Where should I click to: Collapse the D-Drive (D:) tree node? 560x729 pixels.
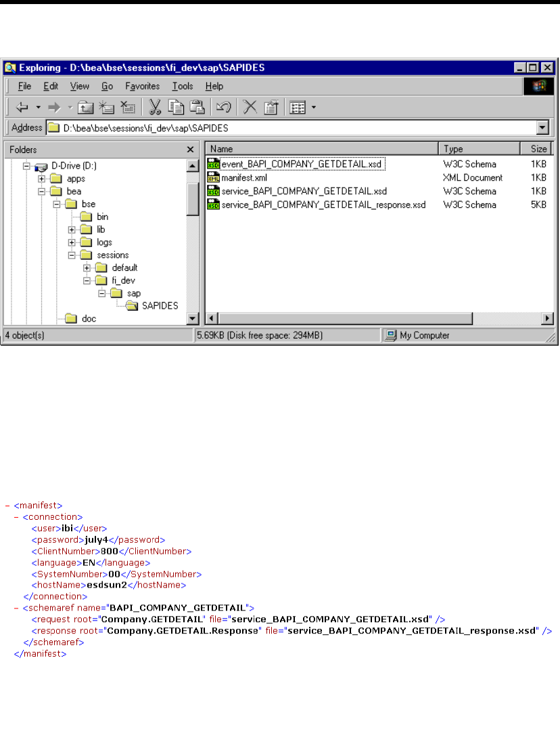(26, 166)
